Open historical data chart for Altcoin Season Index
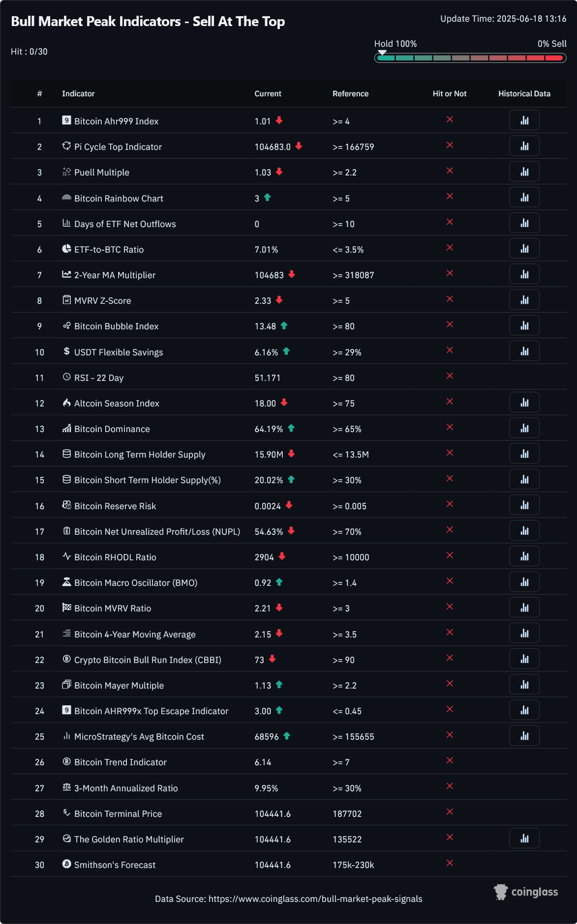The height and width of the screenshot is (924, 577). click(x=524, y=403)
